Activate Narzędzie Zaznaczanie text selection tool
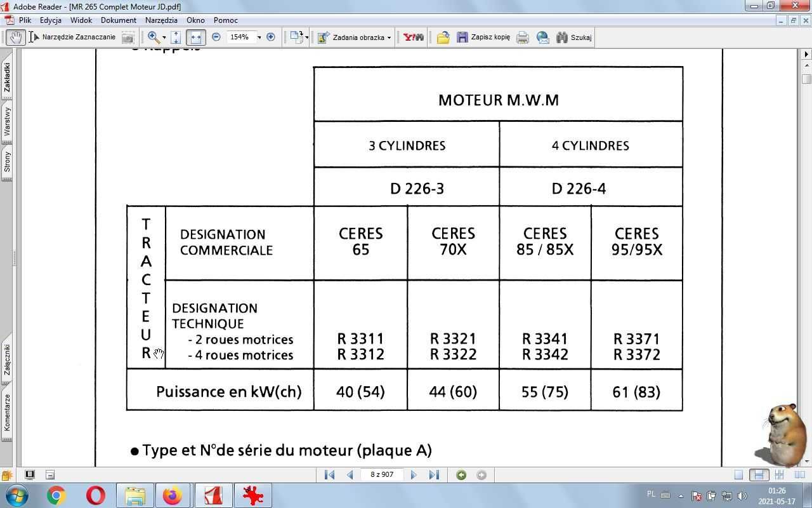Viewport: 812px width, 508px height. click(x=72, y=37)
